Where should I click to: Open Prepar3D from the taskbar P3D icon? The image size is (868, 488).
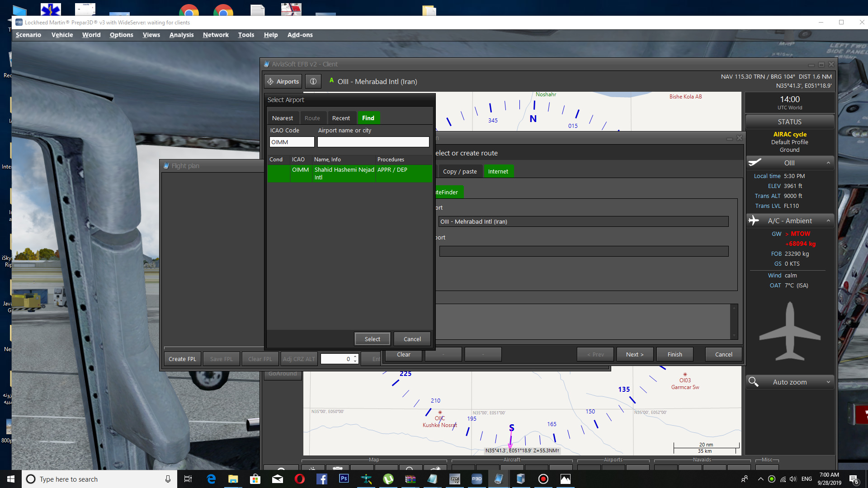[x=477, y=479]
